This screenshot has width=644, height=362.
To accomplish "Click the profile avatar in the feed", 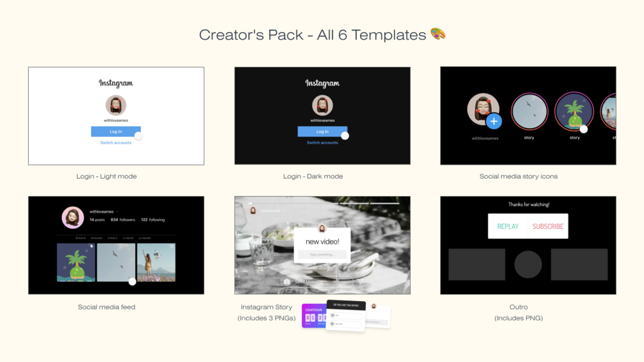I will pos(72,218).
